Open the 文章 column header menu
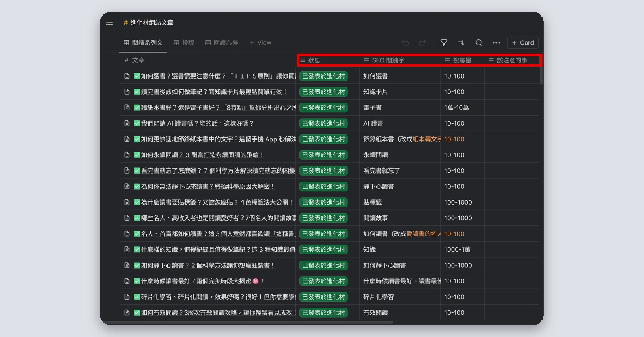The height and width of the screenshot is (337, 644). 134,60
